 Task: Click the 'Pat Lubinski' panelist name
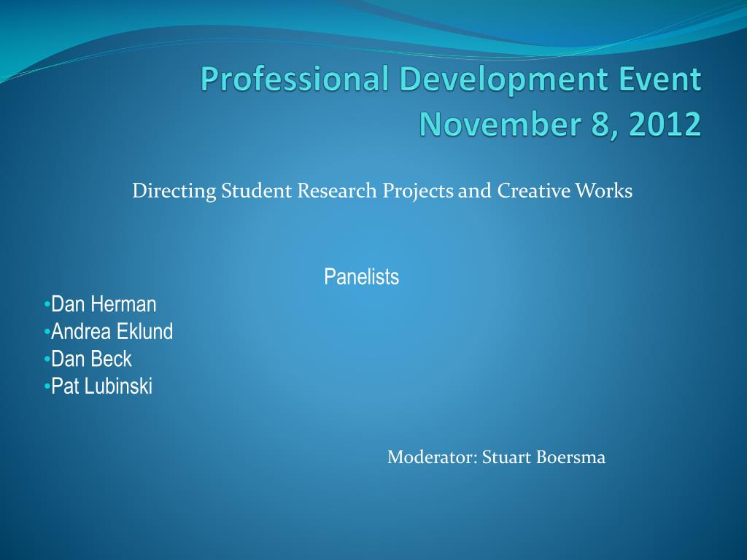click(101, 386)
